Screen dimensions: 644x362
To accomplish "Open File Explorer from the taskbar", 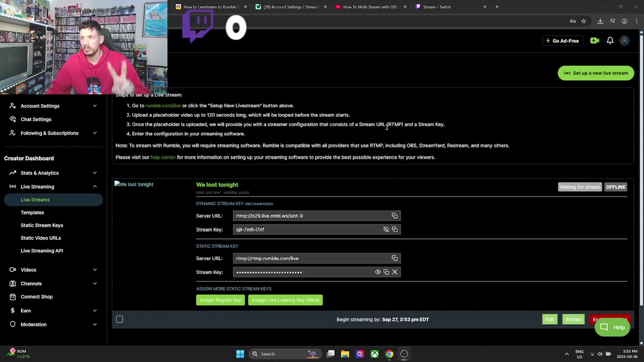I will click(x=345, y=354).
